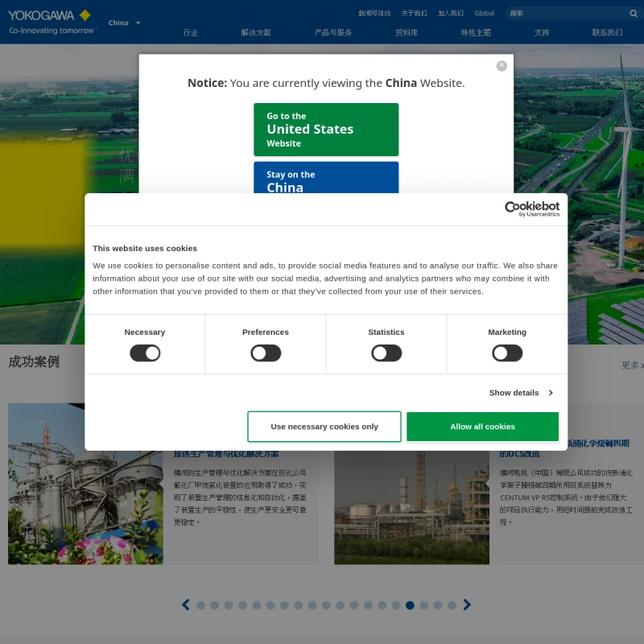Click the Yokogawa logo in header
Viewport: 644px width, 644px height.
click(52, 23)
